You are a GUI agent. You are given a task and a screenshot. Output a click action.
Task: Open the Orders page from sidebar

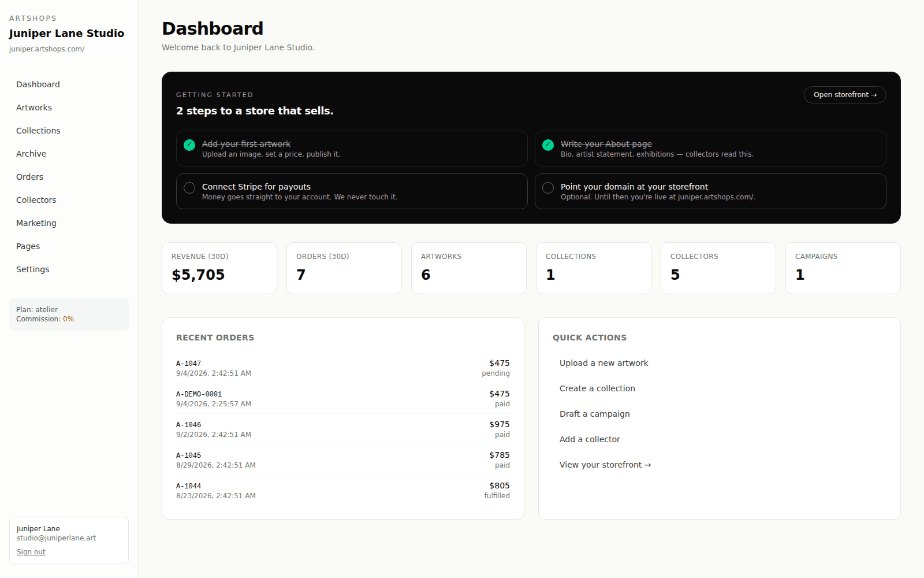(69, 177)
